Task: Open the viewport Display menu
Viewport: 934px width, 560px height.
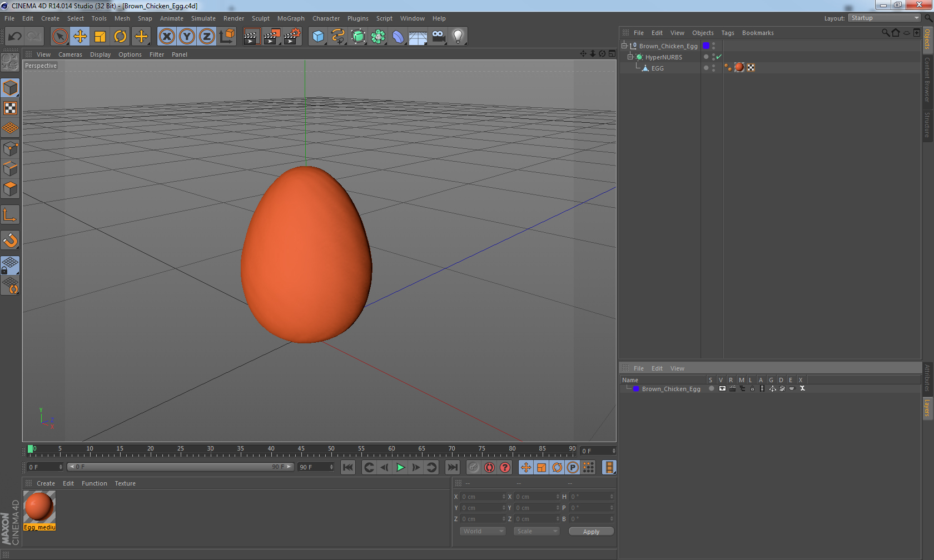Action: [x=100, y=54]
